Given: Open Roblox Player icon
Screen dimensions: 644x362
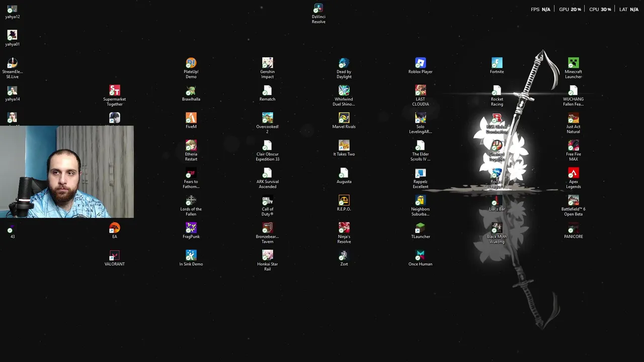Looking at the screenshot, I should click(421, 66).
